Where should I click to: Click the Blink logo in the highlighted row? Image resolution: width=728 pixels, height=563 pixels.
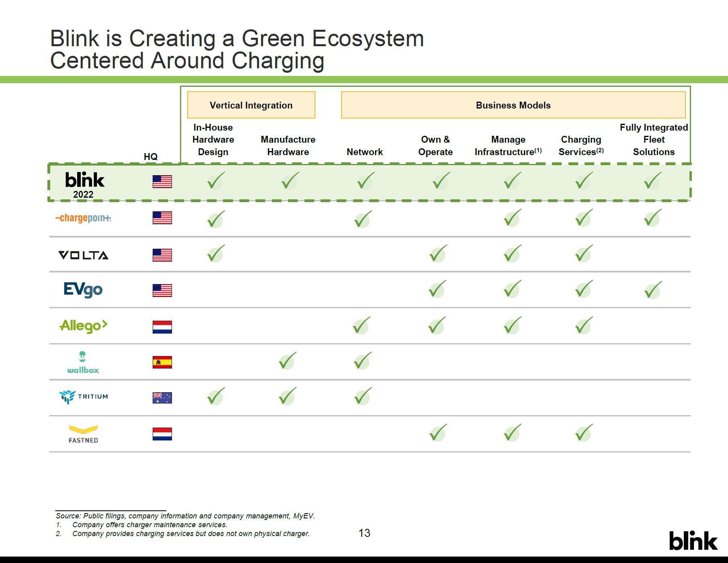[x=84, y=180]
